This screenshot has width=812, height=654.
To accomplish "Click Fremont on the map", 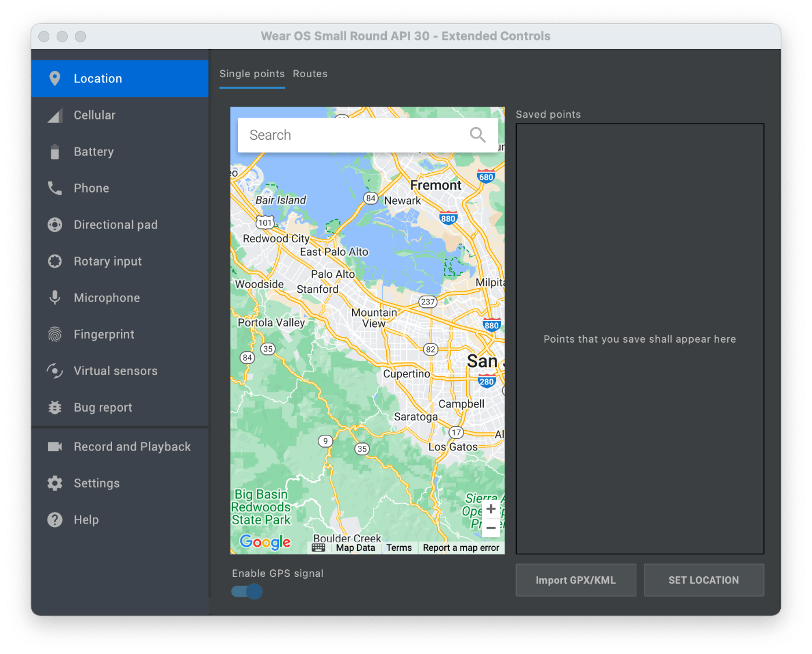I will coord(436,185).
